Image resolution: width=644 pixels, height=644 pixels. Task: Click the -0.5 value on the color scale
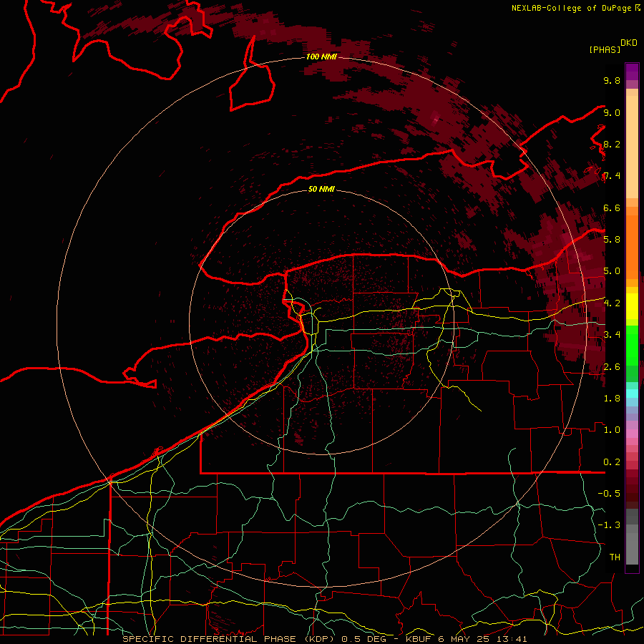click(x=609, y=494)
